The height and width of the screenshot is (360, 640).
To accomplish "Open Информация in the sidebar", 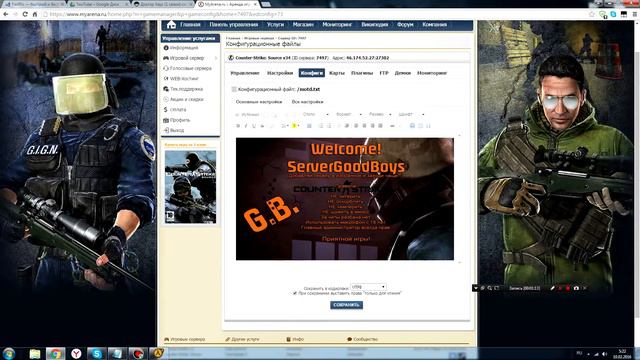I will pos(184,48).
